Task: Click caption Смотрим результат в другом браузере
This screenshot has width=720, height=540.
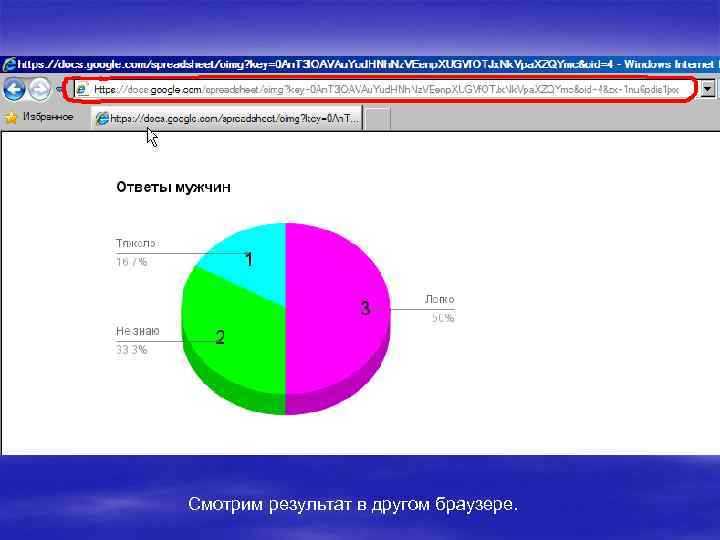Action: point(353,504)
